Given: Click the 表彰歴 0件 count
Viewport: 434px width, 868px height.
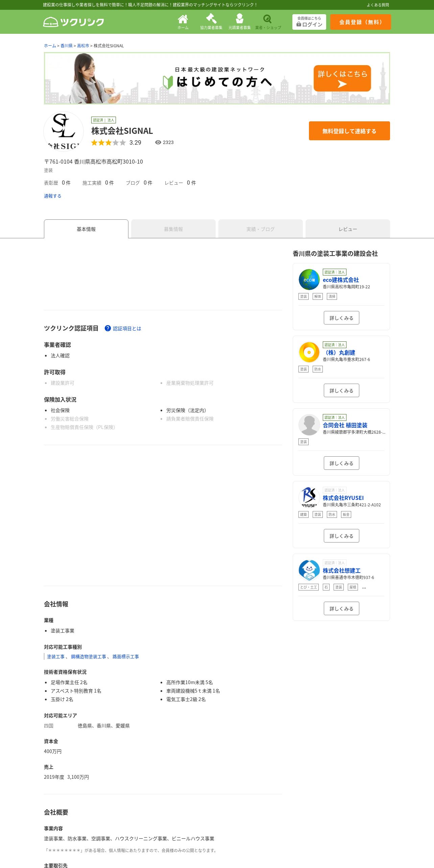Looking at the screenshot, I should click(x=57, y=183).
